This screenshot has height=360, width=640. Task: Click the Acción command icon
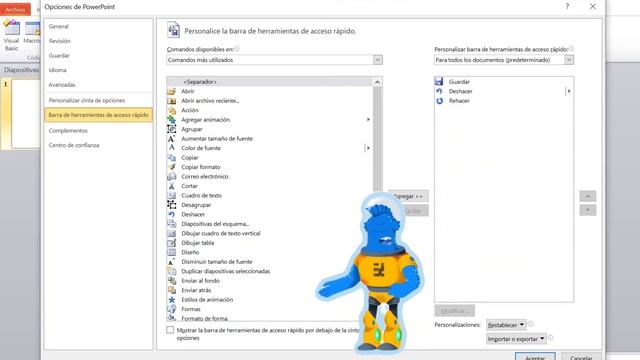click(x=171, y=110)
